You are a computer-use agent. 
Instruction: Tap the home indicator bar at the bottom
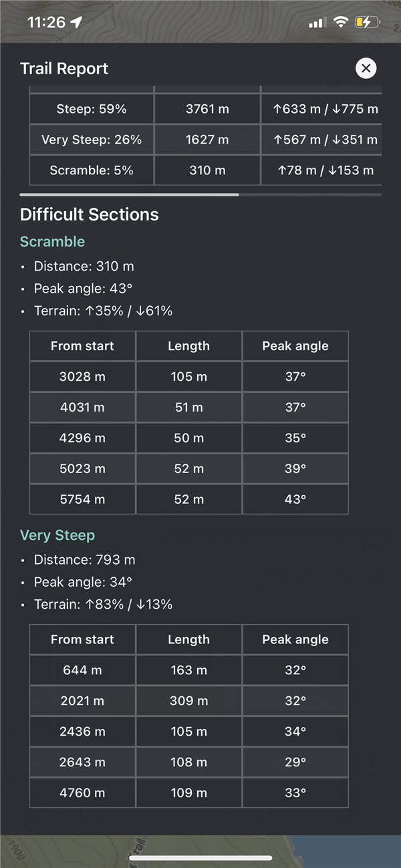tap(200, 859)
